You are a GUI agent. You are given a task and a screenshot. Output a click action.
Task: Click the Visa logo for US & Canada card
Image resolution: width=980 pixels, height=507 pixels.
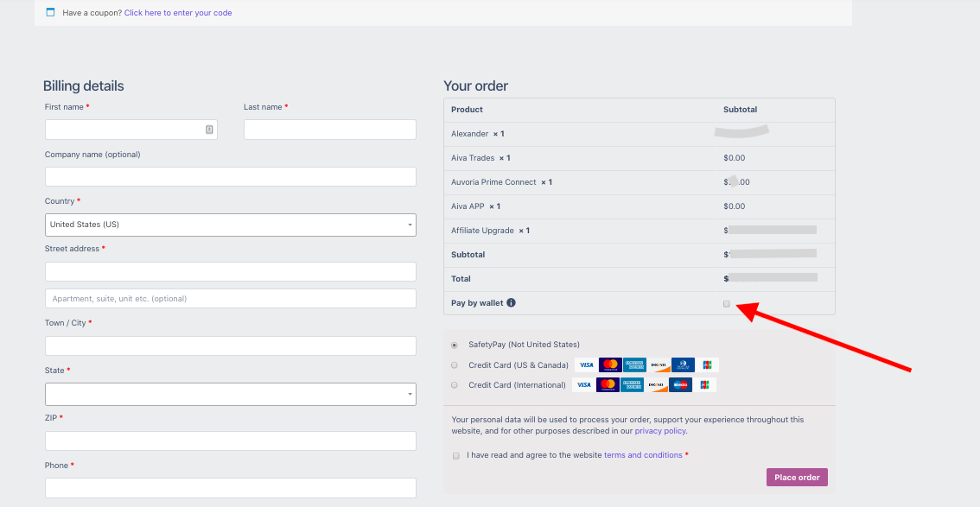point(586,365)
